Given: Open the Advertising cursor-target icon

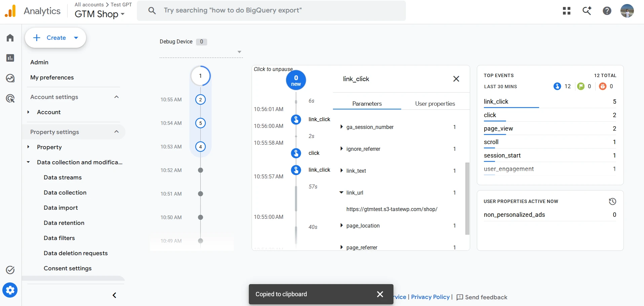Looking at the screenshot, I should [10, 98].
